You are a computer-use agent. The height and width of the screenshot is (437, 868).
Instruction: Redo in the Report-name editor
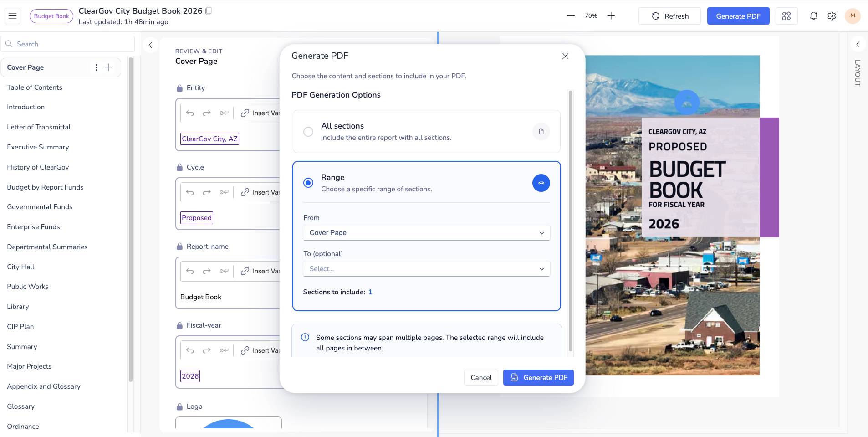207,271
